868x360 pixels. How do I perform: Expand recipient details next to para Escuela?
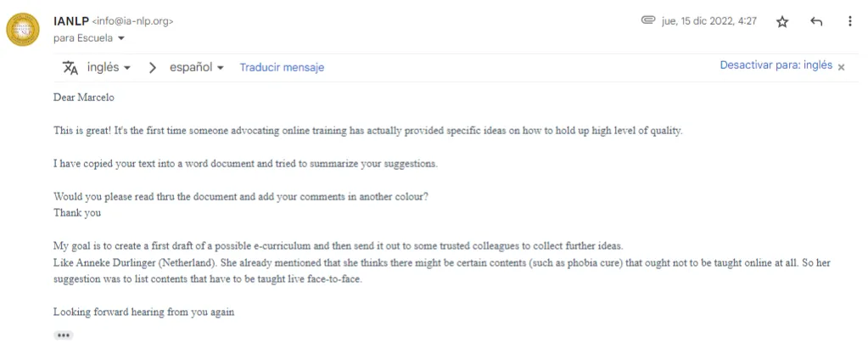(x=121, y=38)
